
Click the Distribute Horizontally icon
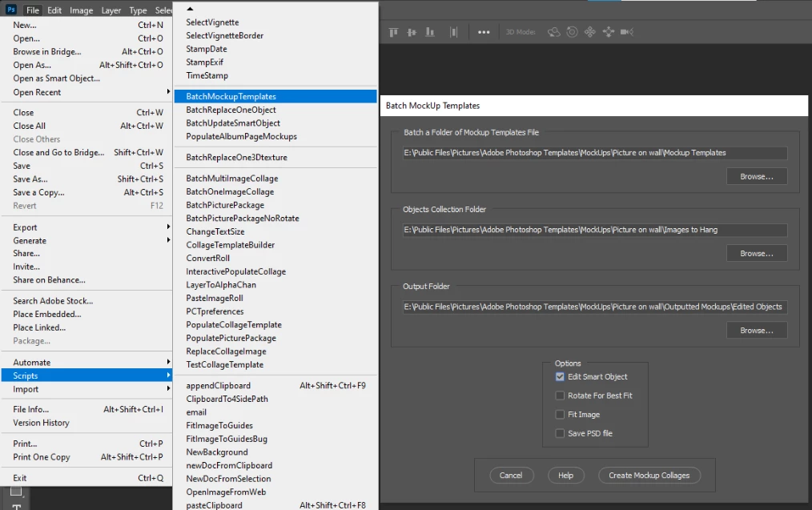point(453,32)
